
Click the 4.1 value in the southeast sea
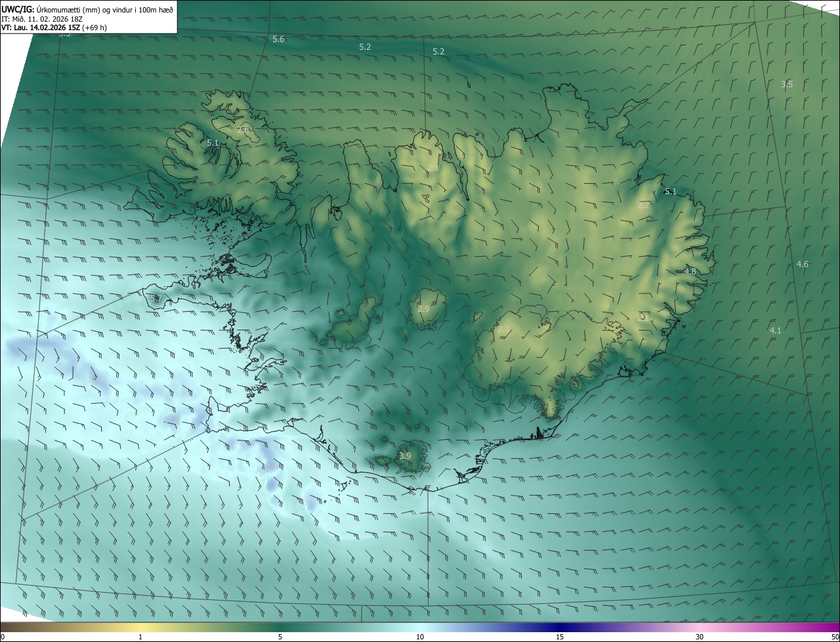(x=775, y=330)
